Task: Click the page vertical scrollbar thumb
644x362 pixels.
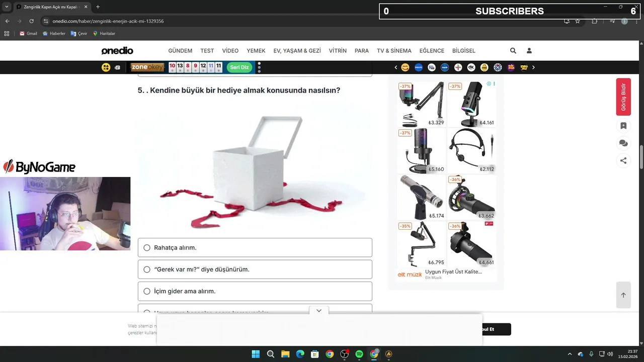Action: click(x=641, y=157)
